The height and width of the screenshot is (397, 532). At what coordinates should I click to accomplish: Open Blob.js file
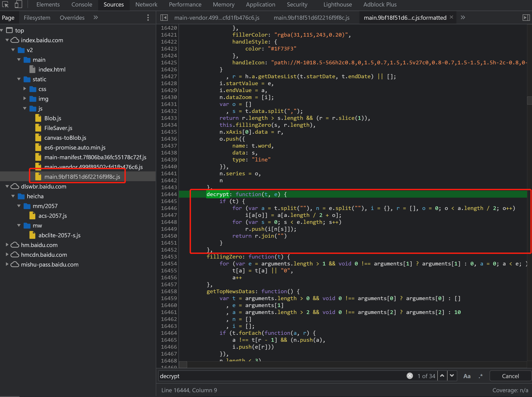pos(53,118)
